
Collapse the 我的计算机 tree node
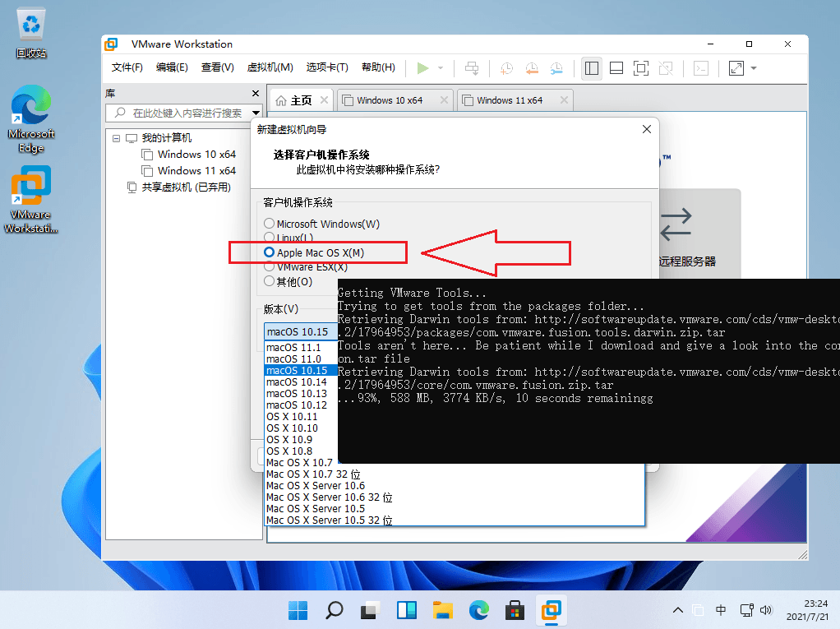point(116,138)
